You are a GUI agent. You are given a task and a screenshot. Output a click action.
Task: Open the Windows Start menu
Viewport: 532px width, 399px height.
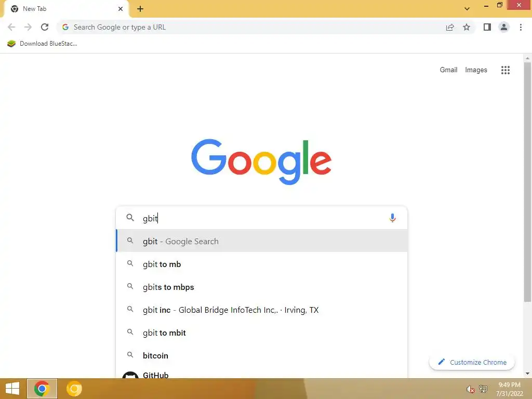pyautogui.click(x=12, y=389)
